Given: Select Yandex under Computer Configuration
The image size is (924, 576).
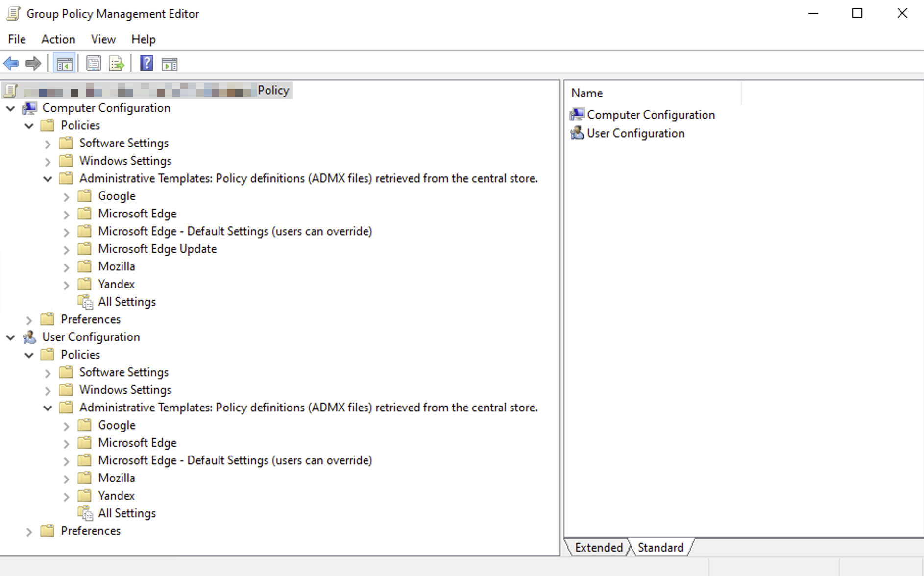Looking at the screenshot, I should (x=116, y=284).
